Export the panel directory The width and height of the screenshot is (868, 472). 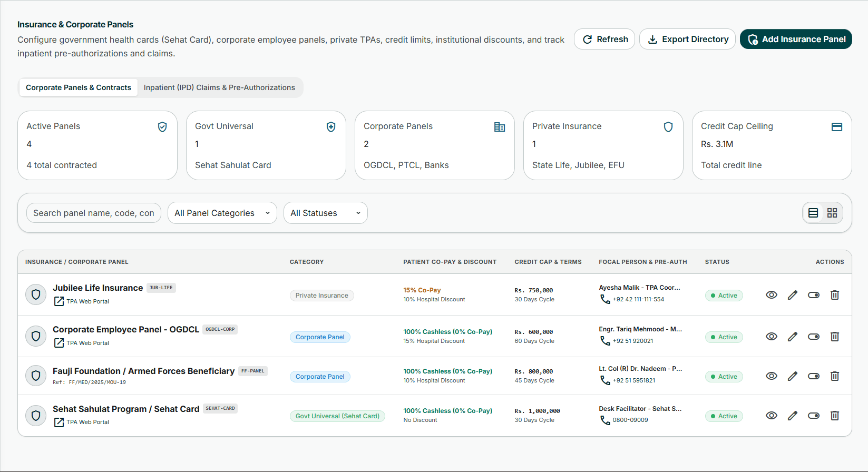687,39
